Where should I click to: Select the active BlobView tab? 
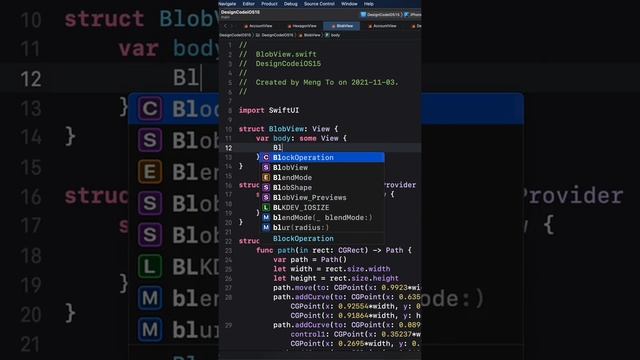tap(342, 26)
